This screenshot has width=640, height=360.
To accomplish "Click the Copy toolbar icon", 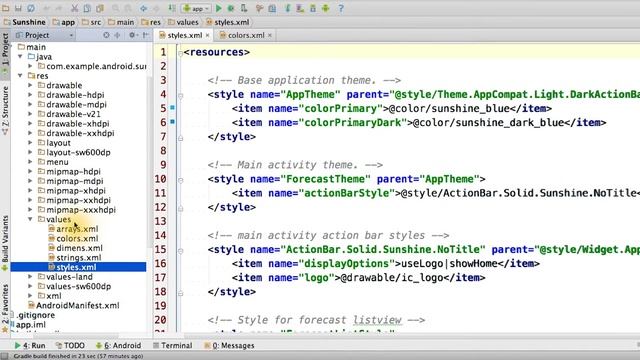I will (87, 8).
